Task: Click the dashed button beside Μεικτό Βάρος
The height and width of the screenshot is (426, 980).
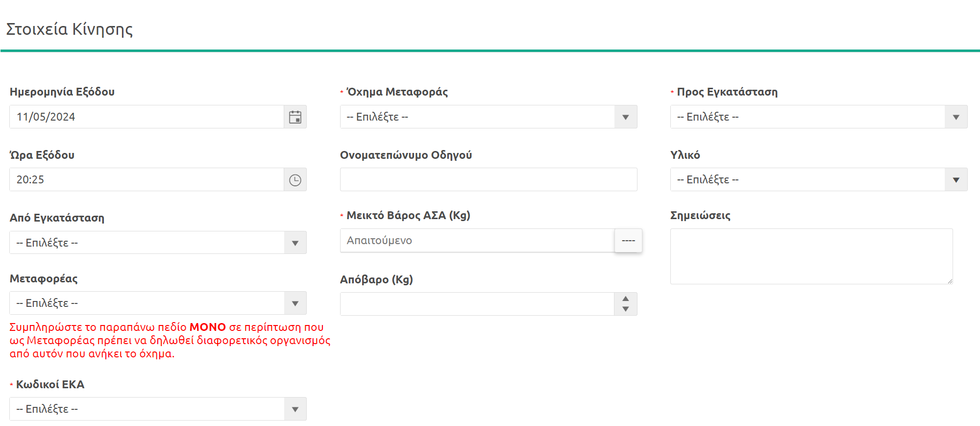Action: coord(628,241)
